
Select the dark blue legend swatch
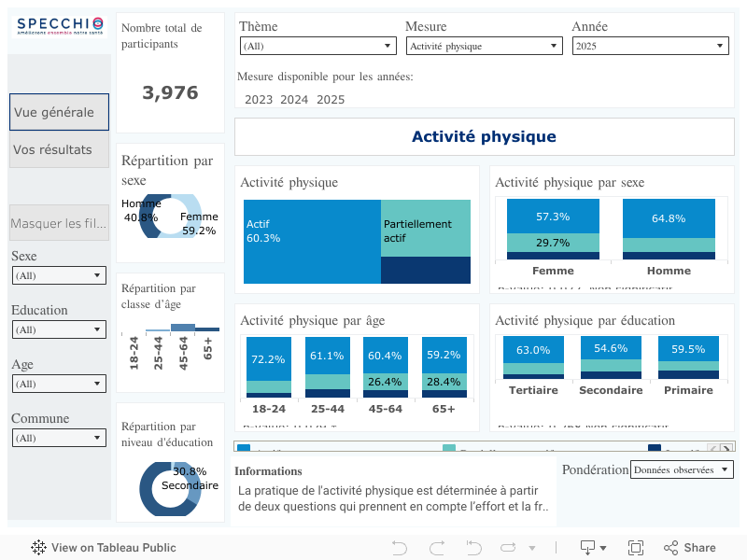point(655,450)
